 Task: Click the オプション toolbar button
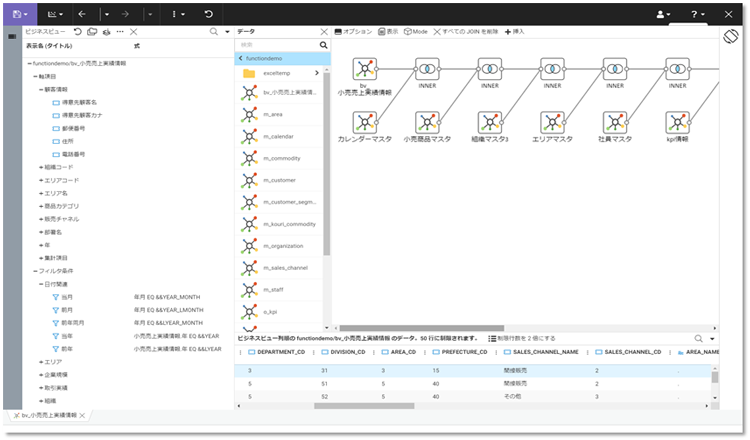[353, 32]
